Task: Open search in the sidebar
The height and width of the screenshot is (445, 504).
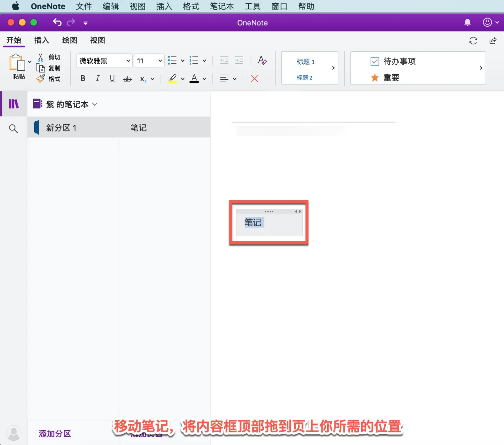Action: pos(13,128)
